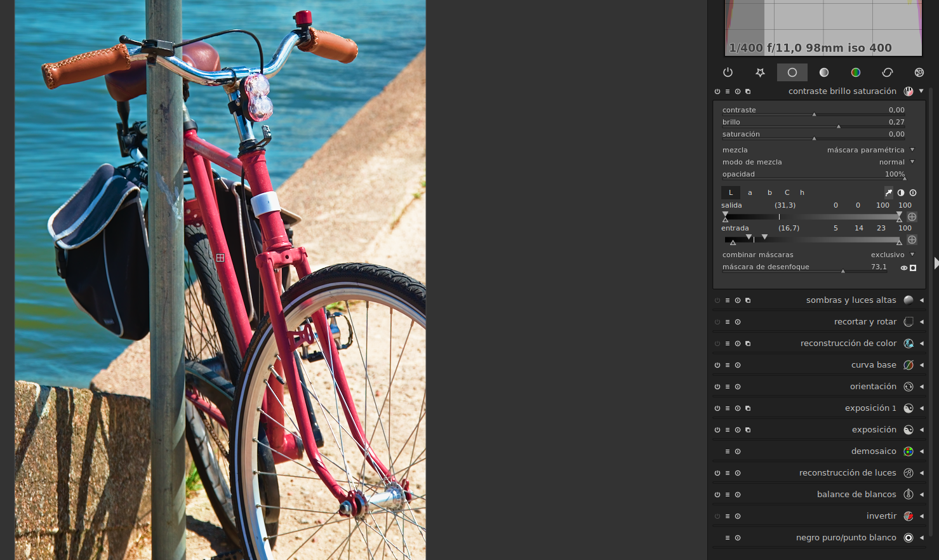This screenshot has height=560, width=939.
Task: Expand the recortar y rotar module
Action: coord(921,322)
